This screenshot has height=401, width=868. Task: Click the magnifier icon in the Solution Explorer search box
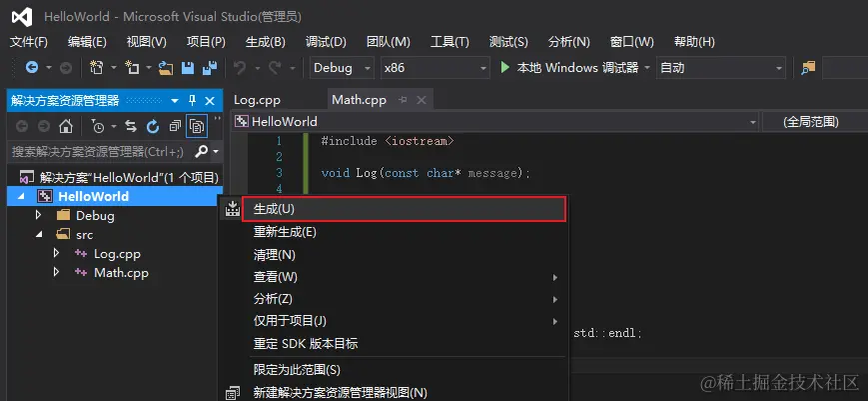203,151
